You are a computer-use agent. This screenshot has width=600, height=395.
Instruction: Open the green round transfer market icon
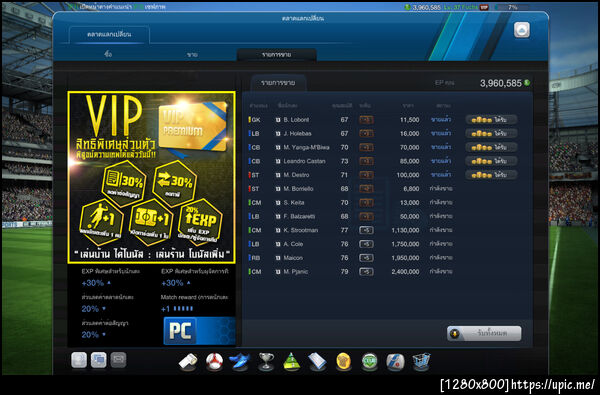click(369, 361)
